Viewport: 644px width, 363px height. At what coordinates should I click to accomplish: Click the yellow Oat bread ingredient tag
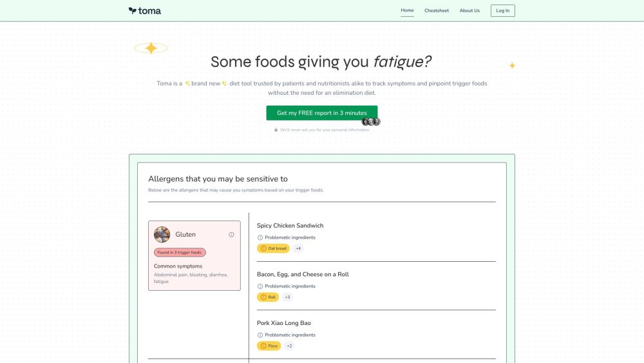click(274, 248)
